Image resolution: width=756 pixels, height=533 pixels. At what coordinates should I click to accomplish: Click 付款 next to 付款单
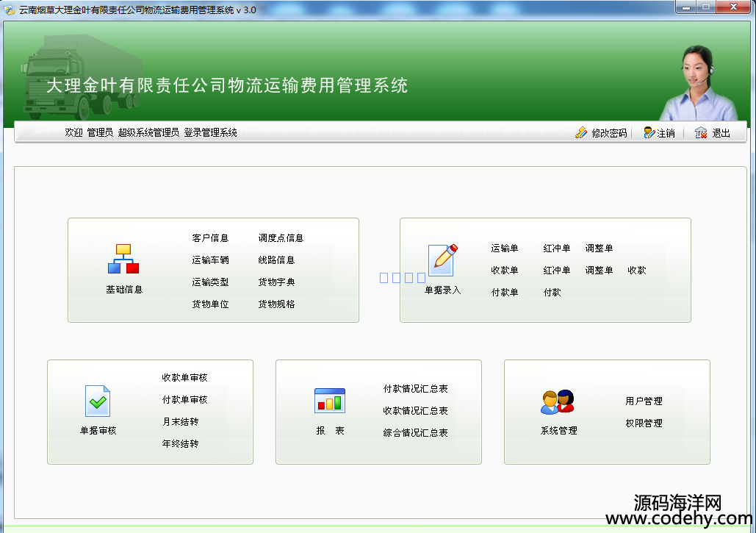point(552,293)
